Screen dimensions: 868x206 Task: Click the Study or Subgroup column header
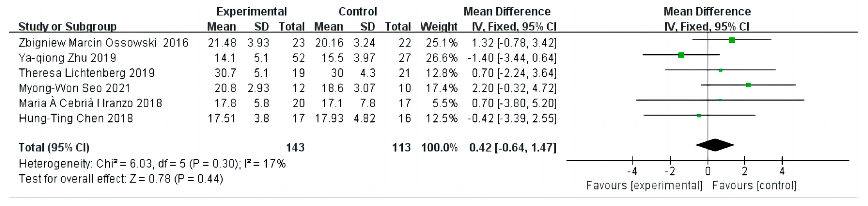(67, 27)
